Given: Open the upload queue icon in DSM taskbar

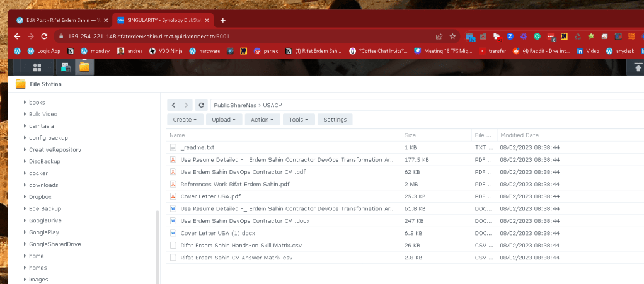Looking at the screenshot, I should [x=638, y=68].
